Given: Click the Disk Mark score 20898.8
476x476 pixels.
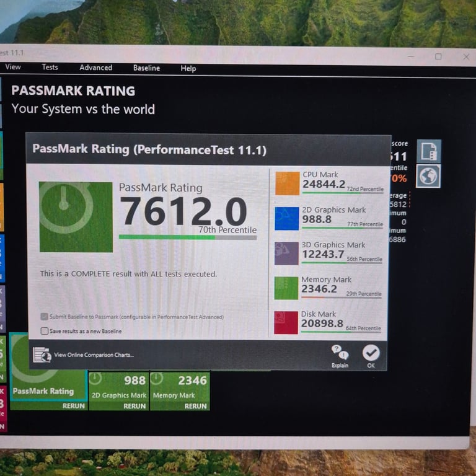Looking at the screenshot, I should point(322,324).
